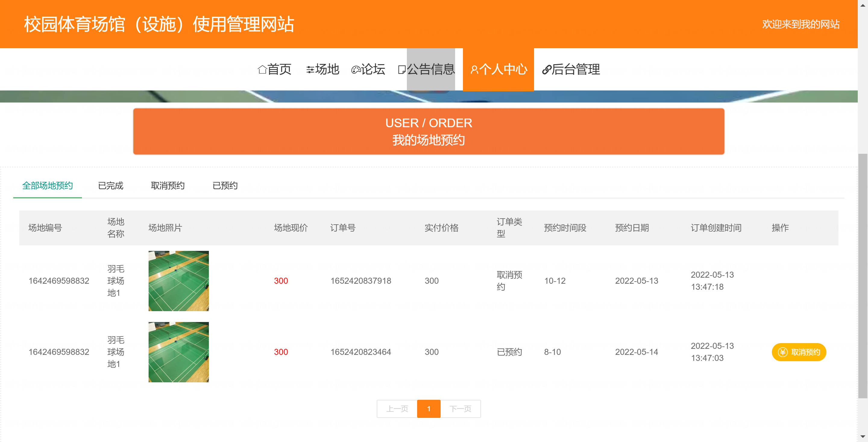The width and height of the screenshot is (868, 442).
Task: Switch to the 已完成 tab
Action: point(111,185)
